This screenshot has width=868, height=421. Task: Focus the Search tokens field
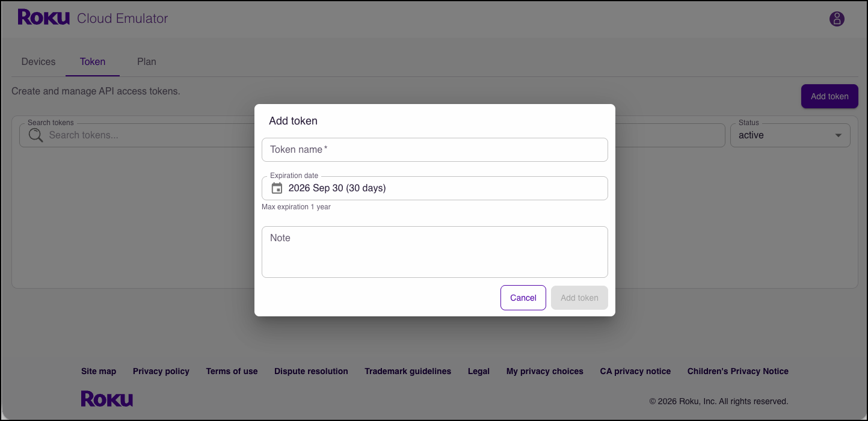click(x=372, y=135)
